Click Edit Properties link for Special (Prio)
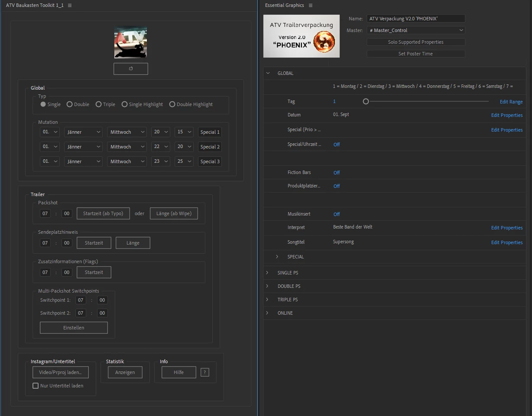The height and width of the screenshot is (416, 532). (507, 130)
